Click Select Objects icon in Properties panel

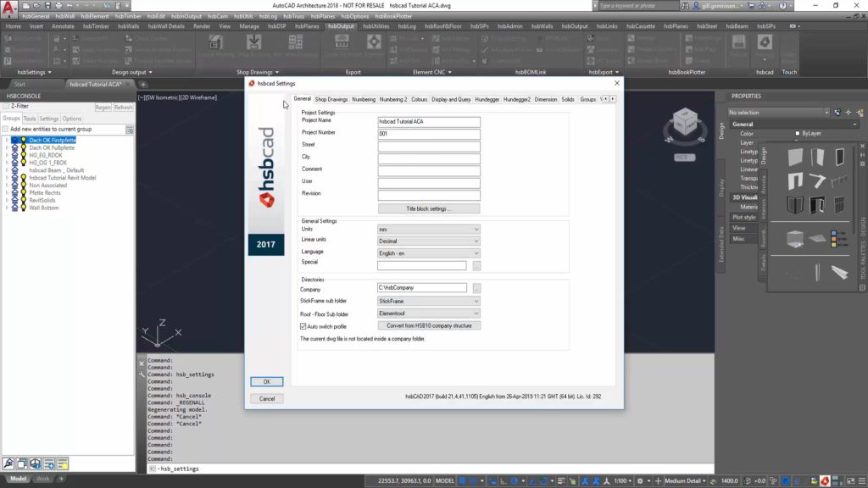coord(849,113)
